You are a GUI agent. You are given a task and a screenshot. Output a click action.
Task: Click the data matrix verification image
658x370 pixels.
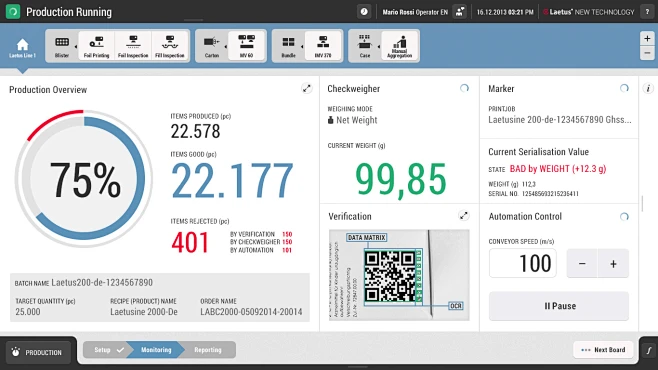tap(399, 275)
